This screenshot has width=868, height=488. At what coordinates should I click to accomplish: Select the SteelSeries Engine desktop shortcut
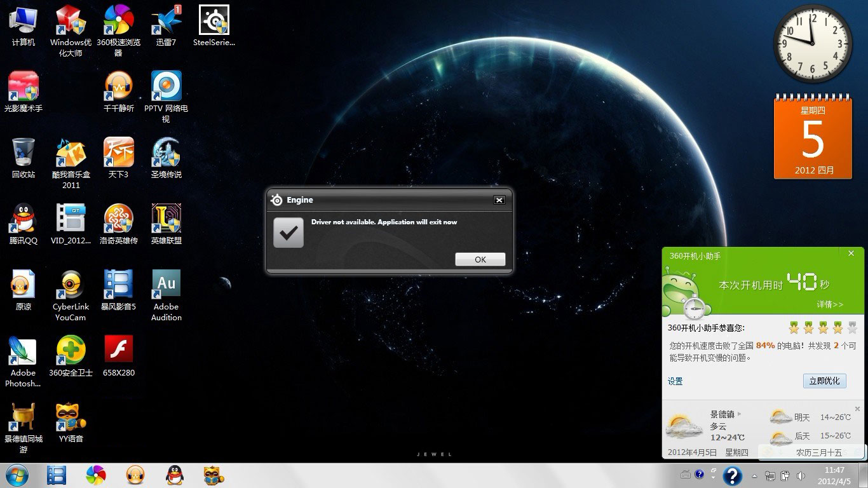(214, 26)
